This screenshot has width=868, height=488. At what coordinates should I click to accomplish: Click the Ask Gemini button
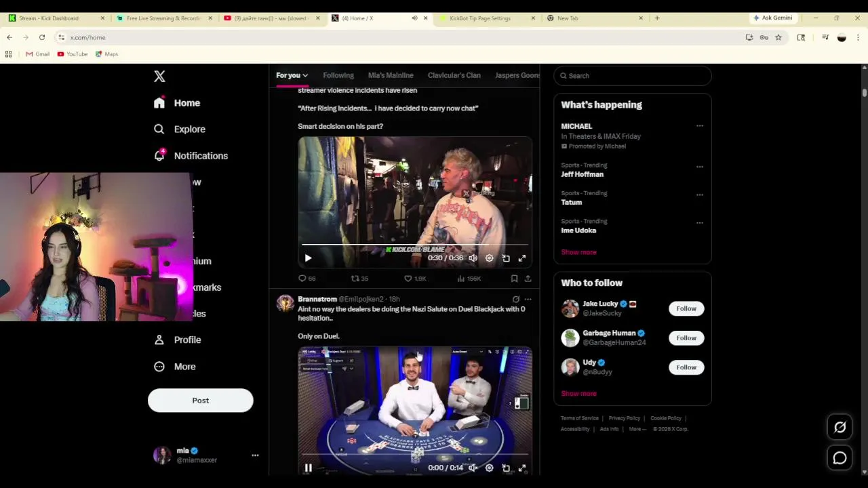[772, 18]
